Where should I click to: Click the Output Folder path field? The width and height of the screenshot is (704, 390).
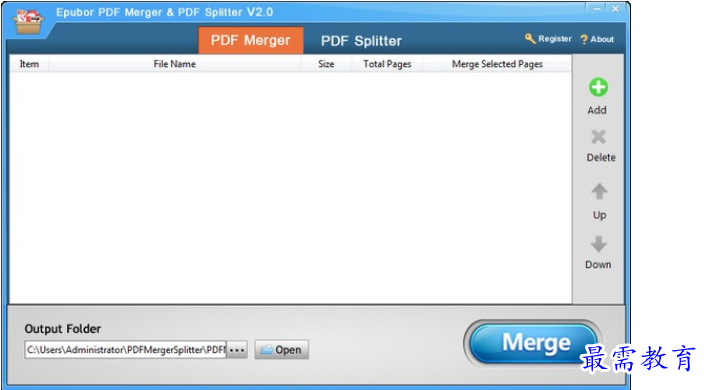point(125,350)
